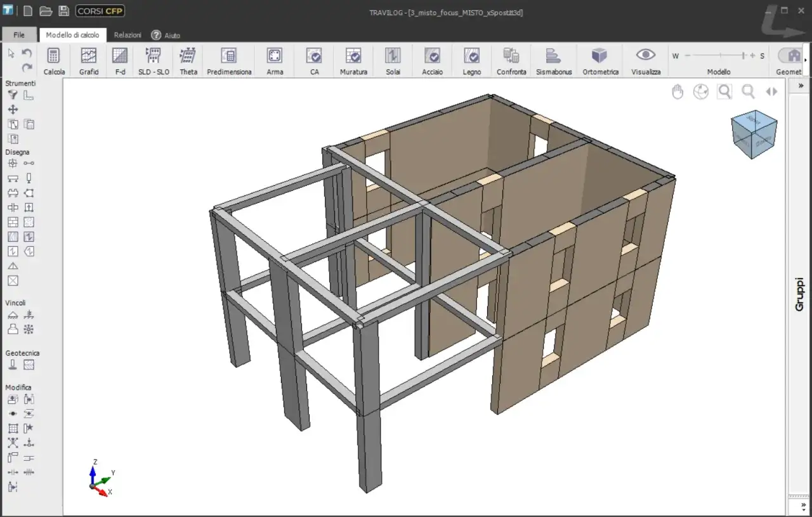Select the triangle tool under Disegna
Screen dimensions: 812x517
(13, 266)
